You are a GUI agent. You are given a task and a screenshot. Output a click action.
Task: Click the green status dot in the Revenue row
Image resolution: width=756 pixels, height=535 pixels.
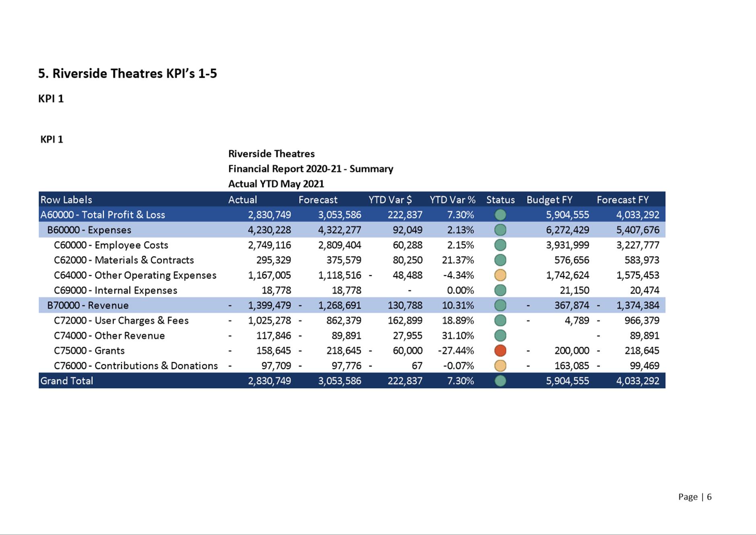click(500, 306)
